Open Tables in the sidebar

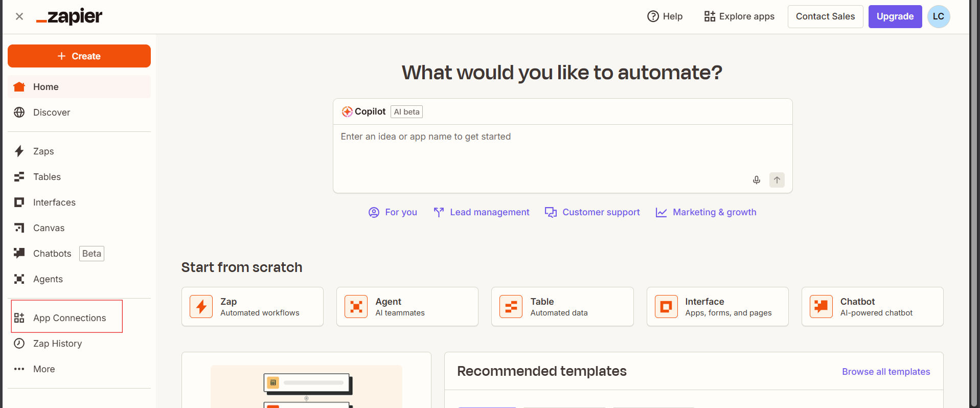(x=79, y=176)
